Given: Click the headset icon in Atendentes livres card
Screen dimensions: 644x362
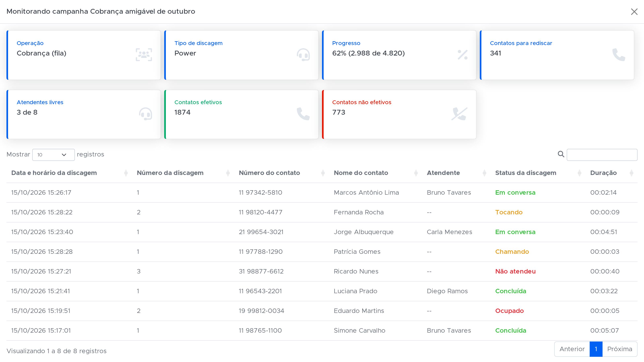Looking at the screenshot, I should [146, 114].
